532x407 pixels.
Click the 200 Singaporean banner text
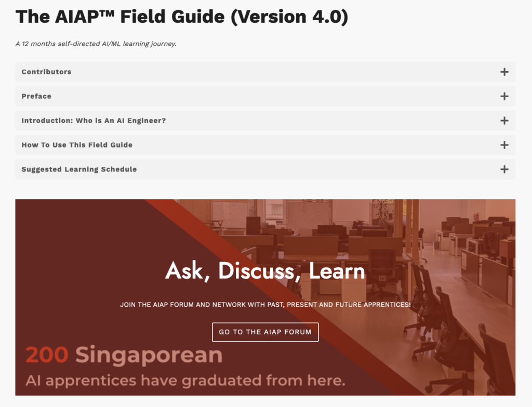124,355
